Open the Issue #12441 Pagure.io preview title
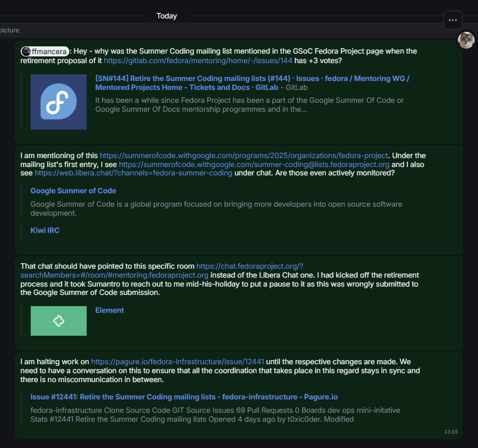Viewport: 478px width, 448px height. (184, 397)
